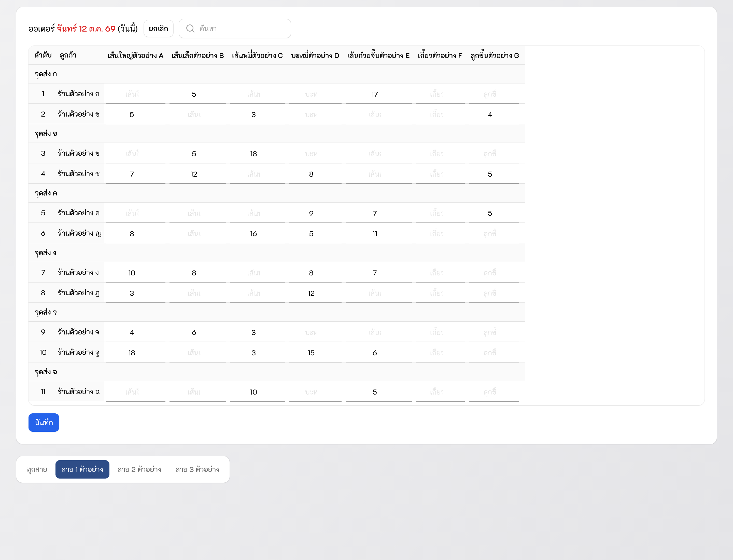Click empty product G field in row 6
733x560 pixels.
pos(494,234)
